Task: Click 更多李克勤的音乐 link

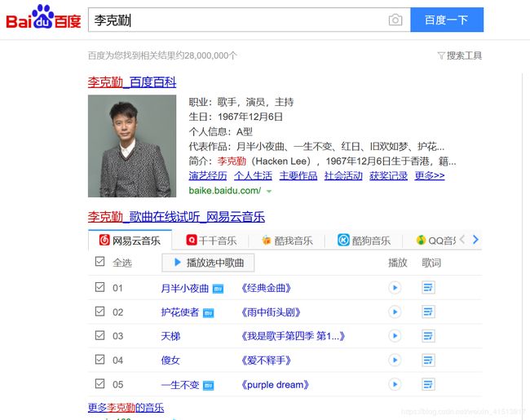Action: click(x=126, y=408)
